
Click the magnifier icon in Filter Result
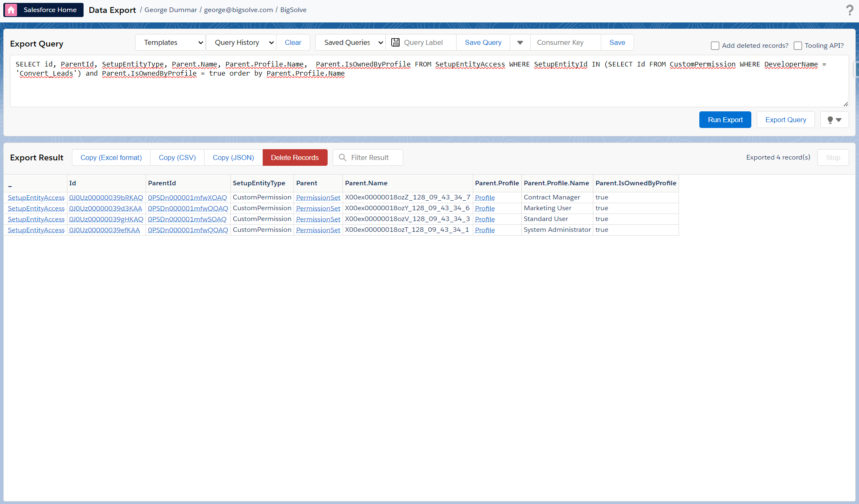tap(343, 157)
